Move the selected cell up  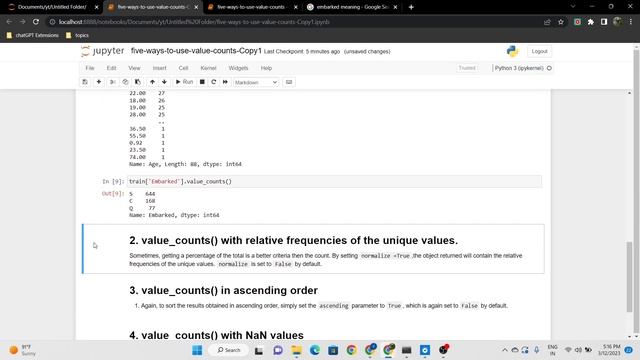click(152, 82)
